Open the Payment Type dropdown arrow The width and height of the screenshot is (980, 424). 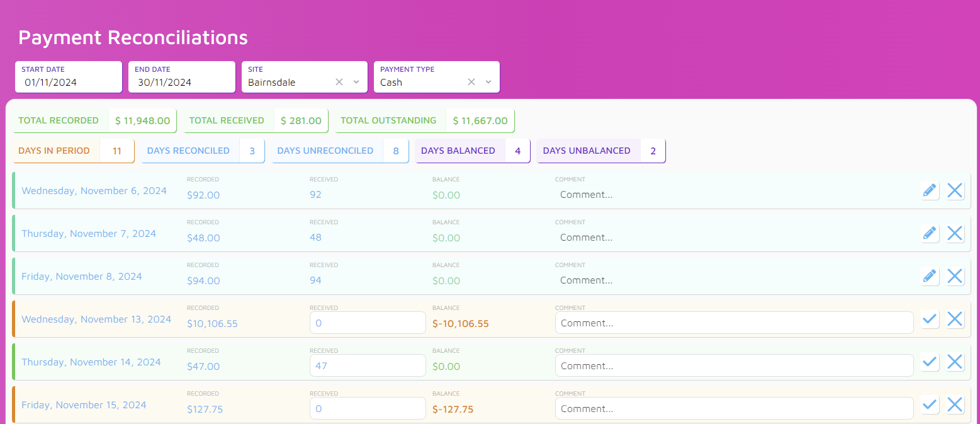click(488, 82)
